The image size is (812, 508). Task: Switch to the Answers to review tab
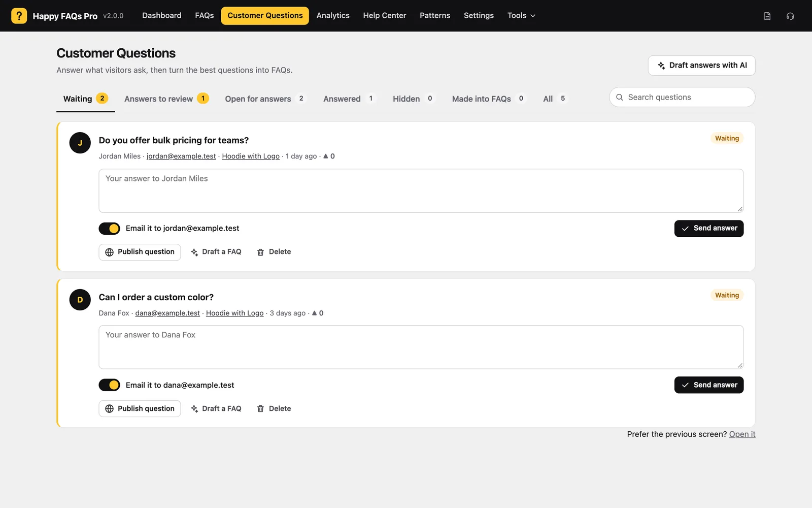coord(166,99)
